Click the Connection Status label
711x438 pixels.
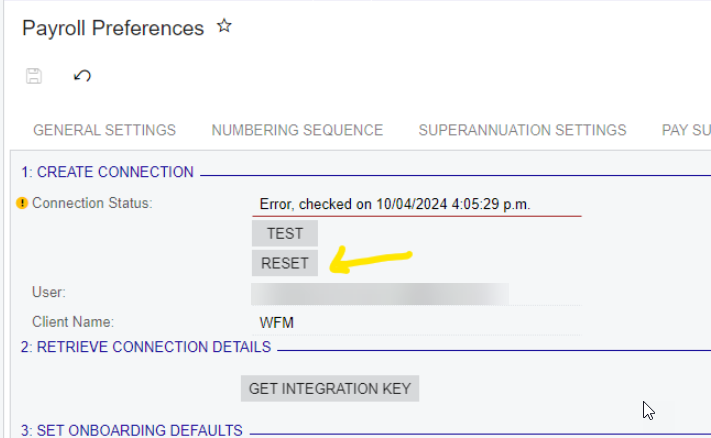click(92, 203)
